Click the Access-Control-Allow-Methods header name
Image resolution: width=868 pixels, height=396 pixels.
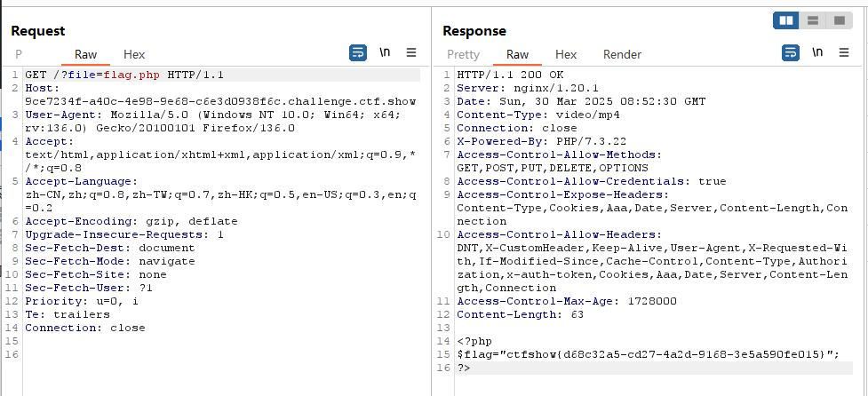pos(559,154)
